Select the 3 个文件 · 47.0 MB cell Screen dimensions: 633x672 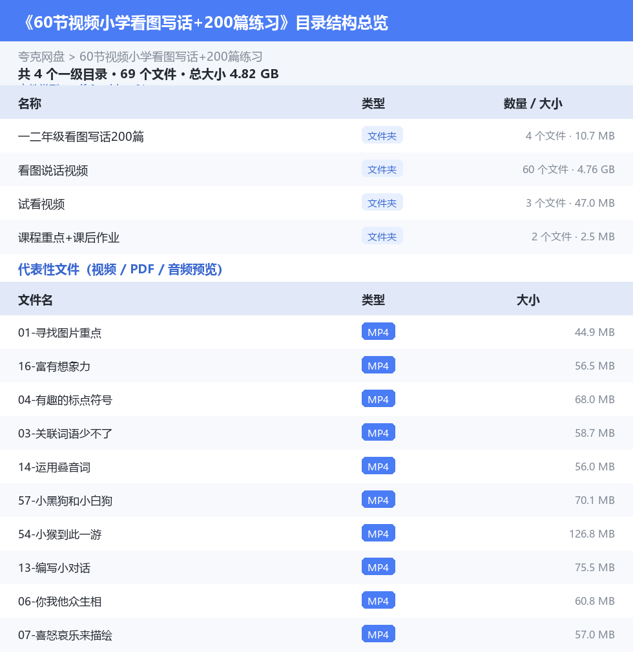coord(570,203)
